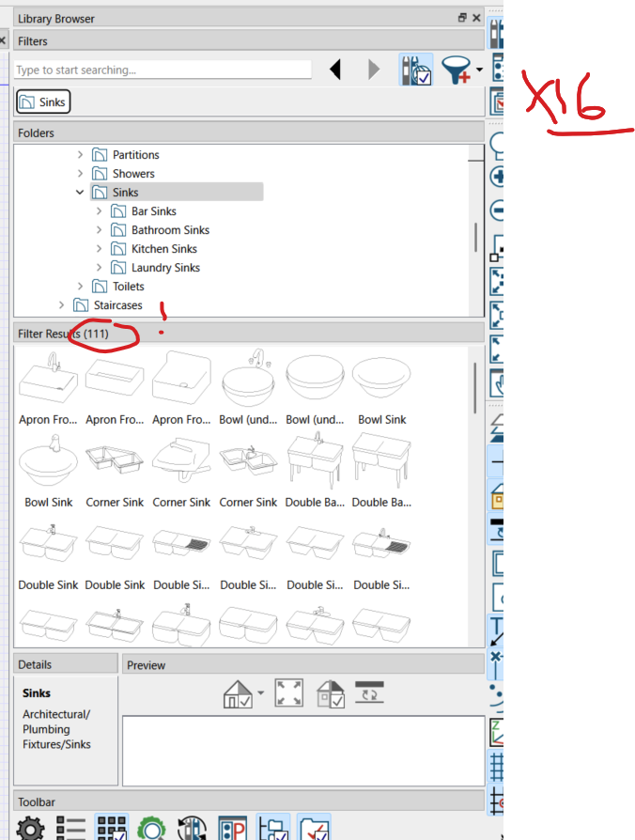Click the XYZ axes view icon
This screenshot has width=635, height=840.
496,732
